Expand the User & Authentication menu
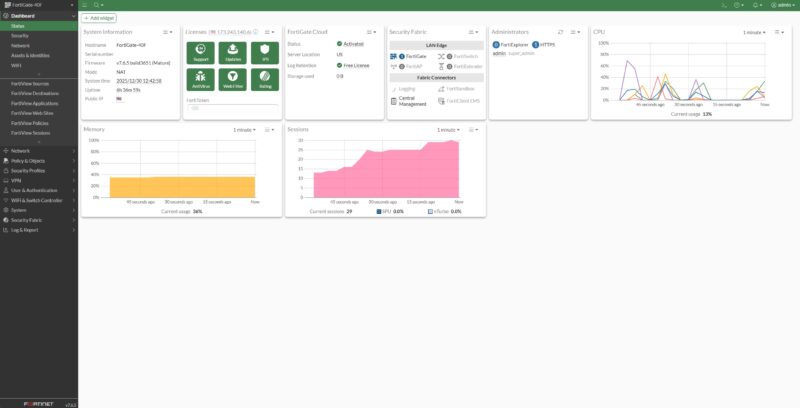The image size is (800, 408). tap(39, 190)
